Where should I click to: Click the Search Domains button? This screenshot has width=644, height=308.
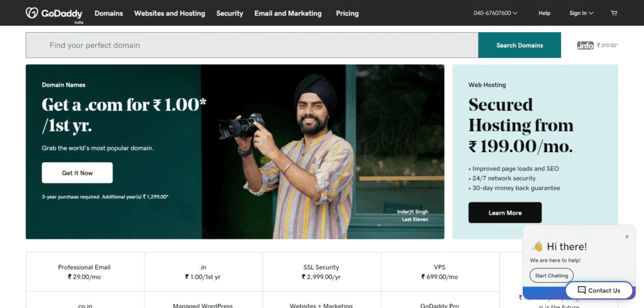tap(519, 45)
